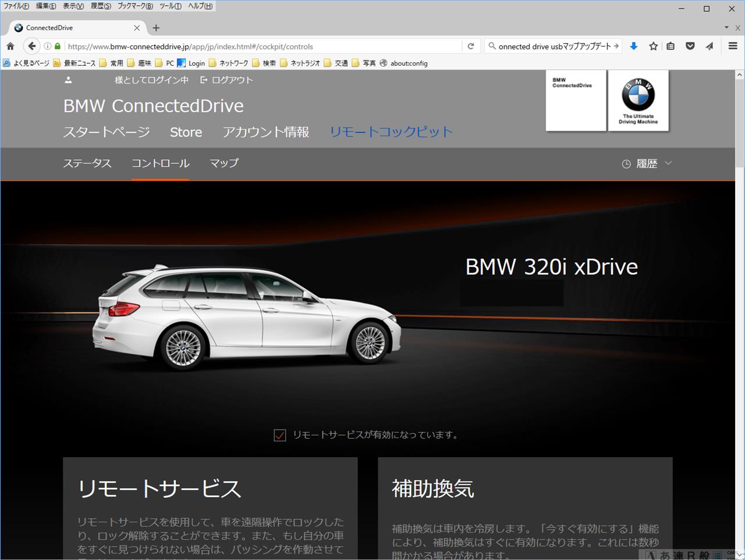Open the ファイル menu
Viewport: 745px width, 560px height.
(x=16, y=6)
